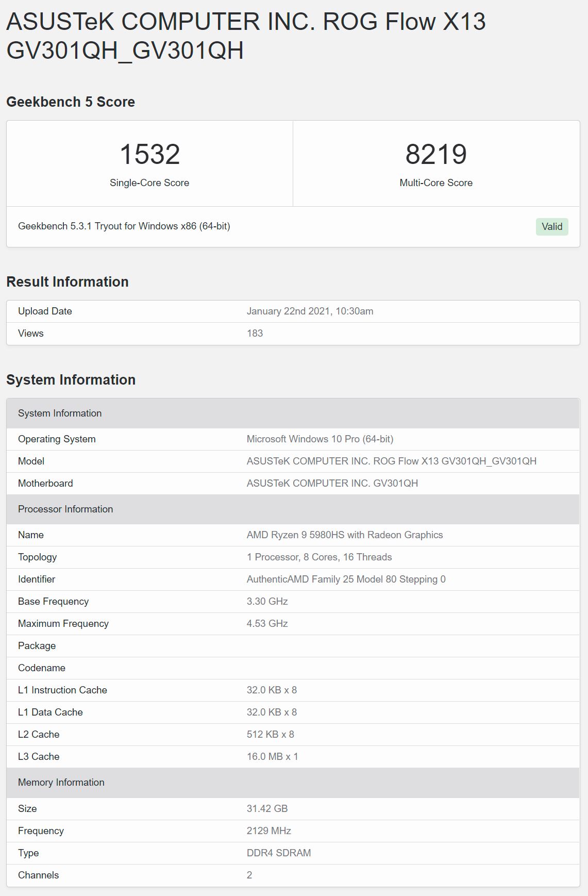Select the 16.0 MB x 1 value
588x896 pixels.
(x=273, y=757)
